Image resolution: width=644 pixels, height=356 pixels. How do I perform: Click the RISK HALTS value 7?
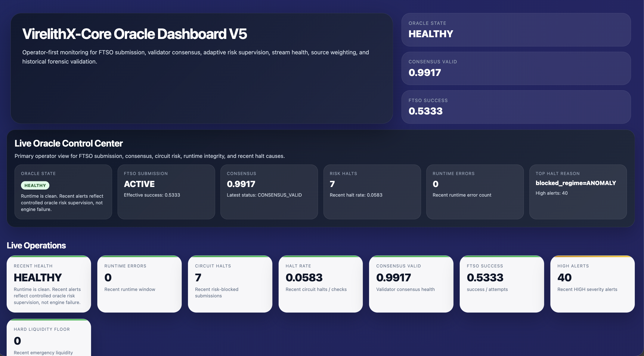point(332,184)
